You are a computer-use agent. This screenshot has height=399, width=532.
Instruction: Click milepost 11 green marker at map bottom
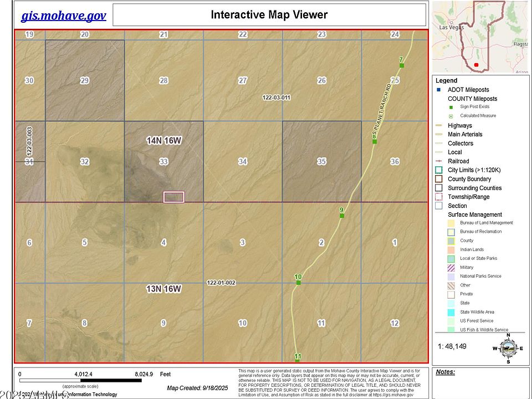click(x=298, y=361)
